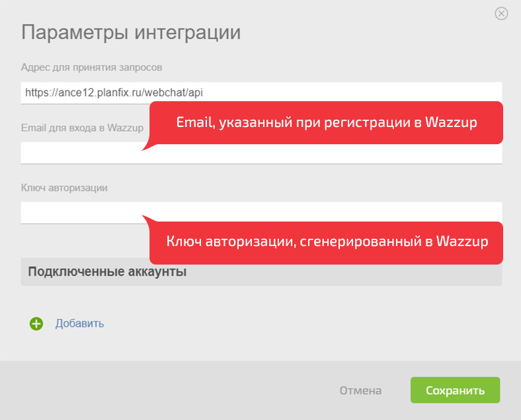Save settings with the Сохранить button

(x=455, y=390)
